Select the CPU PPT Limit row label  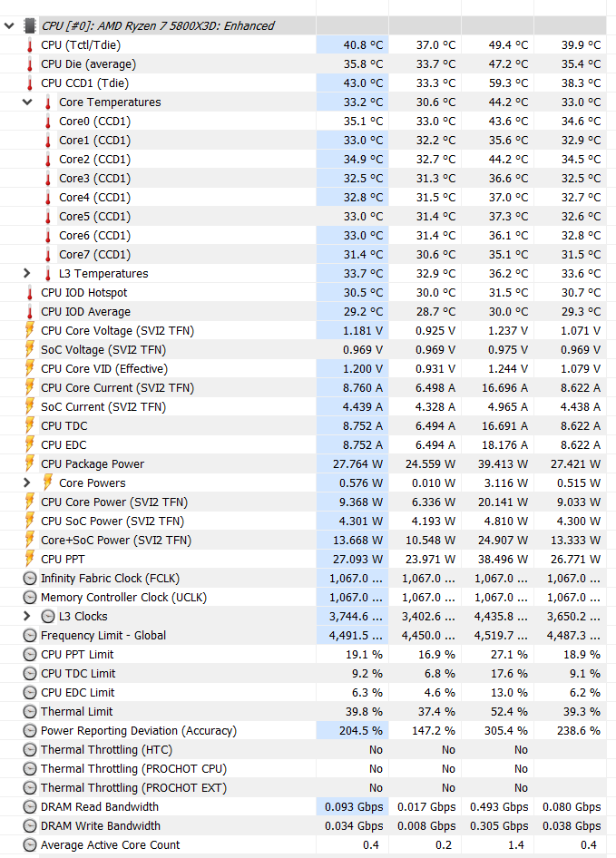click(x=77, y=655)
